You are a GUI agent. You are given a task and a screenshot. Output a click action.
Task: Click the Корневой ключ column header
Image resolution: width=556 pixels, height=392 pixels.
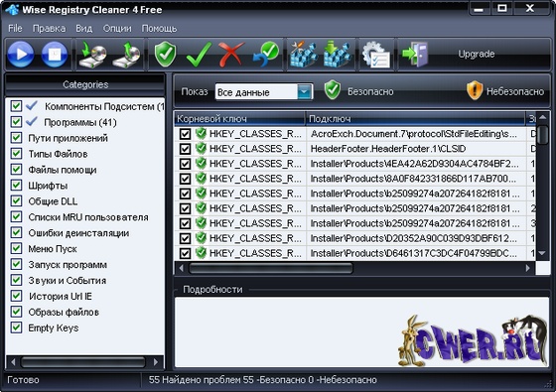239,118
